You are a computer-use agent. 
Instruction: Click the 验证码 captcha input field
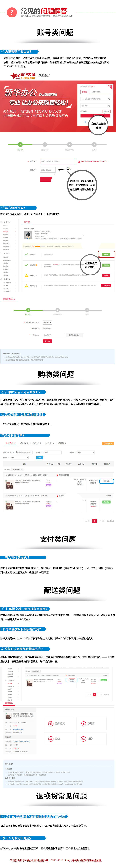click(x=48, y=170)
